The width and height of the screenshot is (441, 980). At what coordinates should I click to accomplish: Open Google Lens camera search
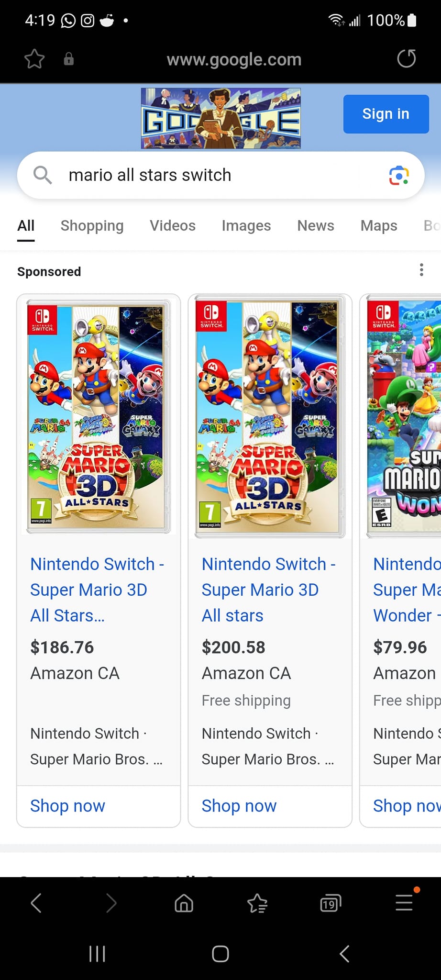point(398,175)
